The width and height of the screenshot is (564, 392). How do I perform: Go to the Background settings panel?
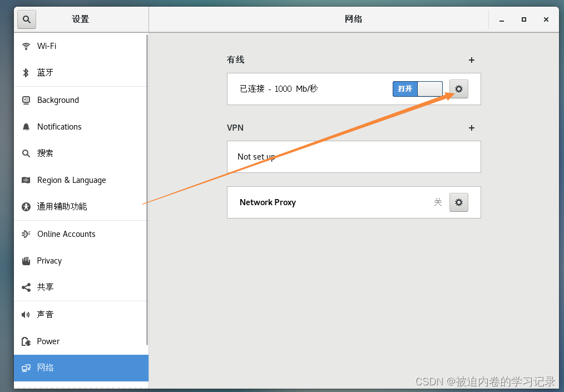81,100
